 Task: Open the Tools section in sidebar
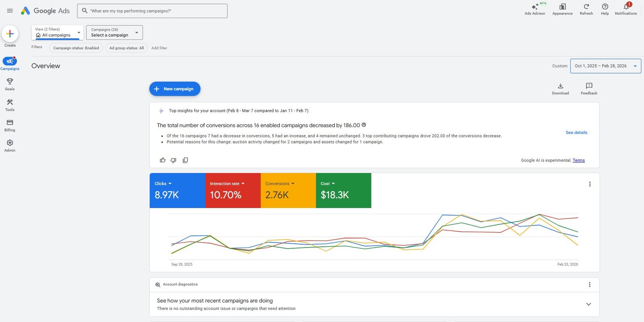(x=10, y=105)
